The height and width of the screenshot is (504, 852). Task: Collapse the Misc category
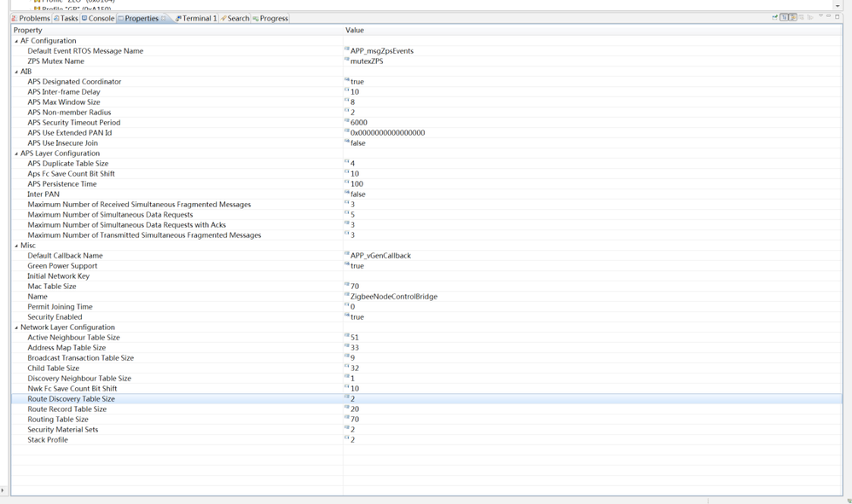(x=15, y=246)
